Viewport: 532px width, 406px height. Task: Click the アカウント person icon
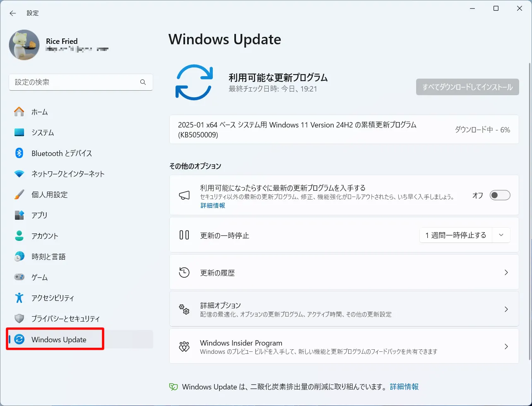19,236
